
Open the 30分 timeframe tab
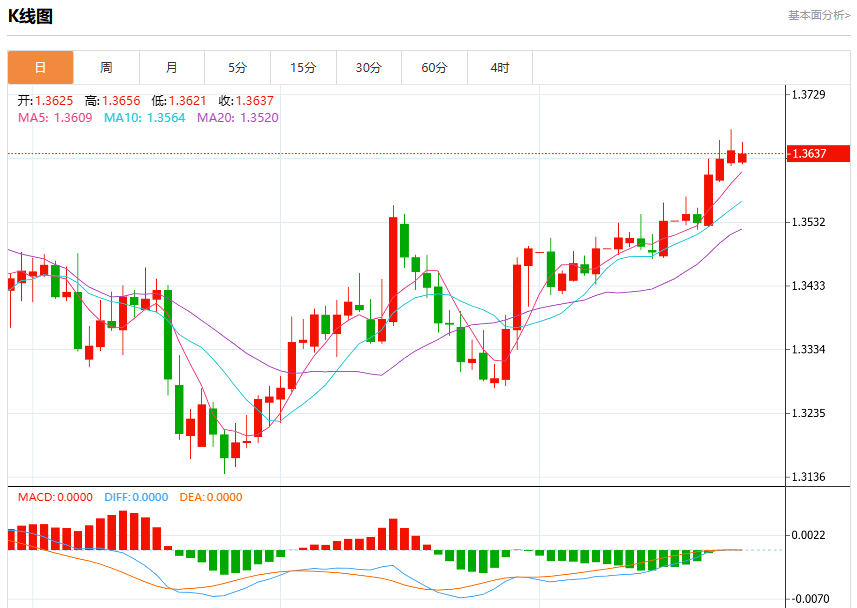369,68
